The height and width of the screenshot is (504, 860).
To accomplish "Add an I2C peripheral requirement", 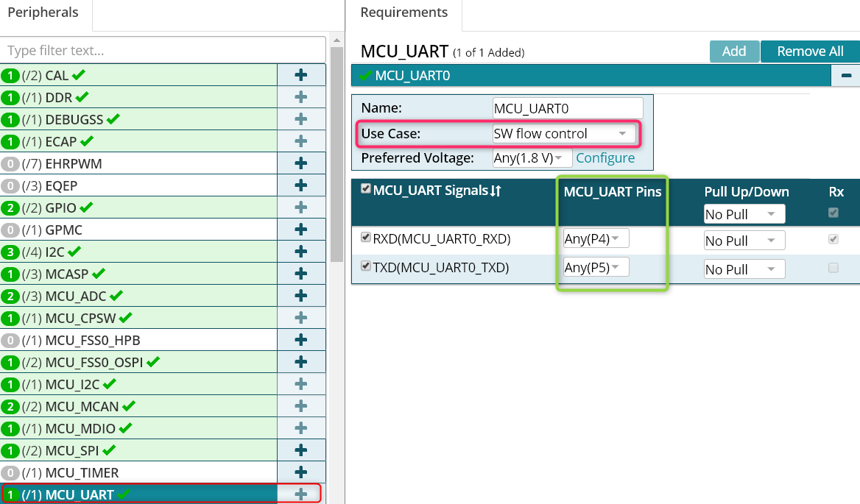I will [x=301, y=252].
